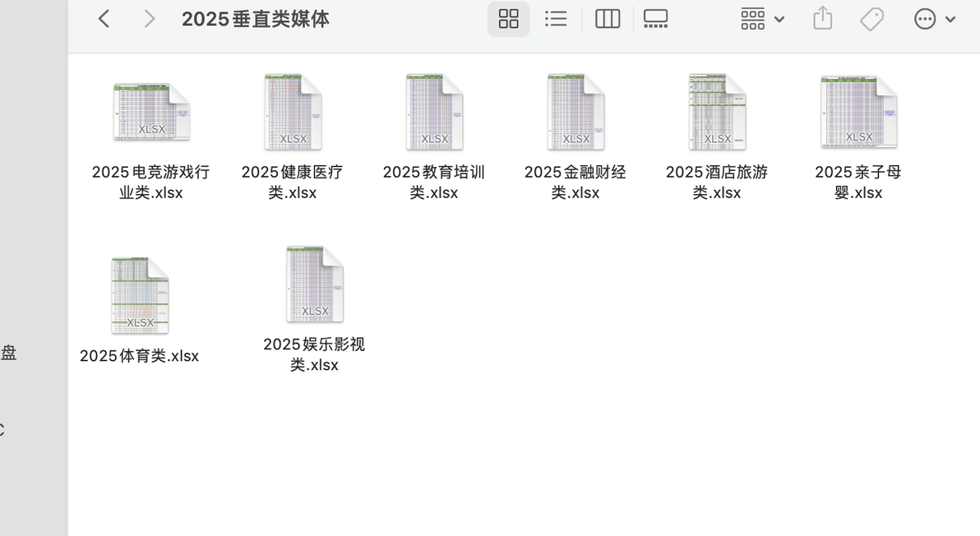Click the file name 2025电竞游戏行业类.xlsx
This screenshot has height=536, width=980.
point(150,183)
